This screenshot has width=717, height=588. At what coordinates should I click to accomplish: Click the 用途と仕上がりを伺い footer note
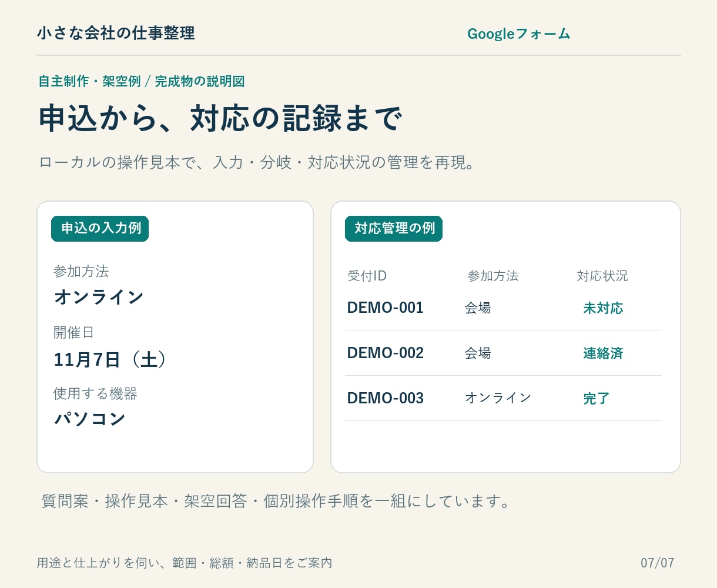pos(185,563)
